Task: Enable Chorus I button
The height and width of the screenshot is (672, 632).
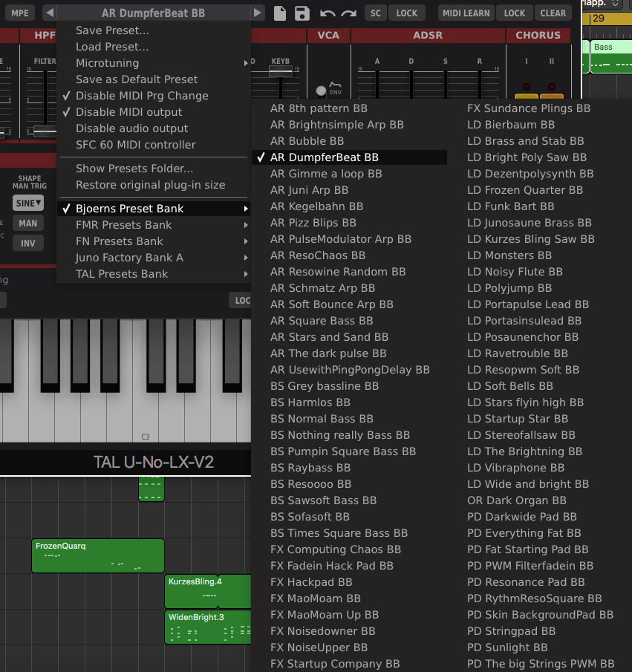Action: [x=526, y=97]
